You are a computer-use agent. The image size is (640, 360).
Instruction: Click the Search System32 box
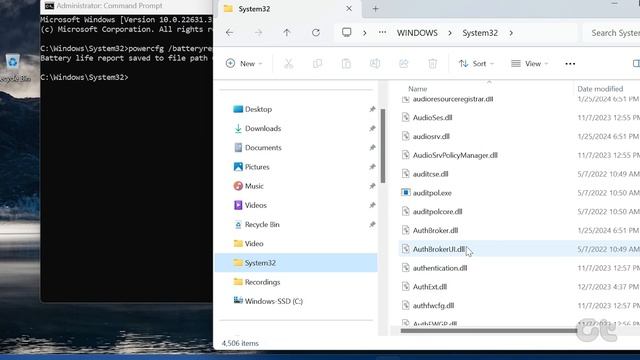pyautogui.click(x=611, y=33)
